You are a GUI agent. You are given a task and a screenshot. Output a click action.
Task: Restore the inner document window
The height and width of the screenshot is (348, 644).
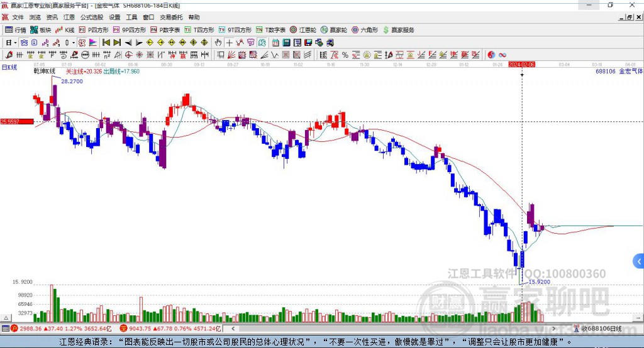[x=629, y=17]
